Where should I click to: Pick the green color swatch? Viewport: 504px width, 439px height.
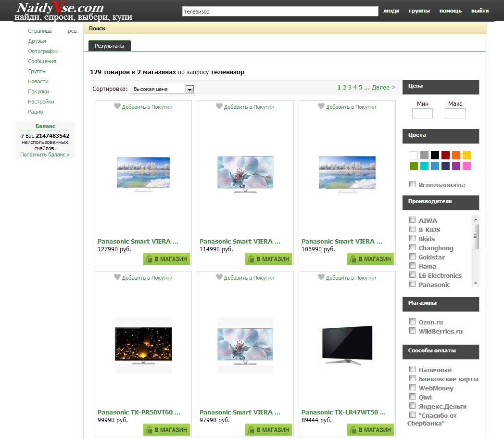(414, 166)
